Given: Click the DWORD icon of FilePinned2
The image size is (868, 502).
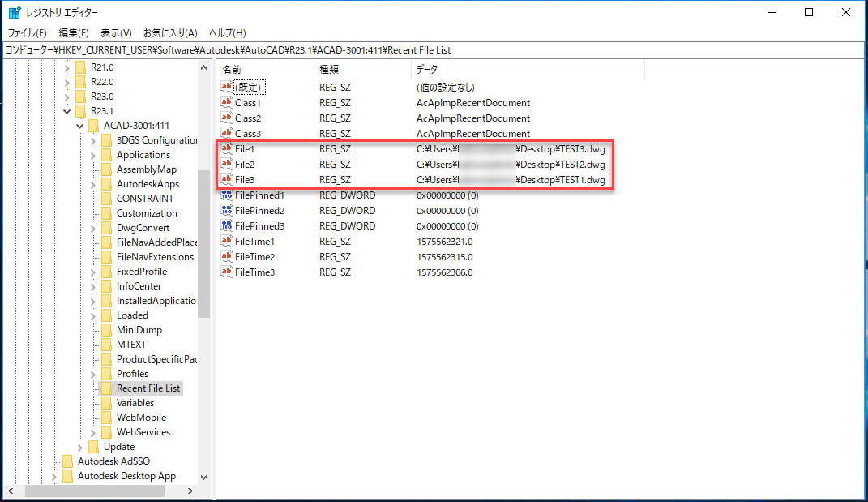Looking at the screenshot, I should (x=226, y=211).
